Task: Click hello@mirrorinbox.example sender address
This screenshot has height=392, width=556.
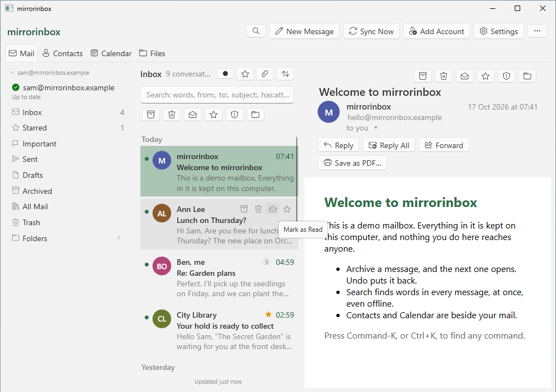Action: pyautogui.click(x=394, y=117)
